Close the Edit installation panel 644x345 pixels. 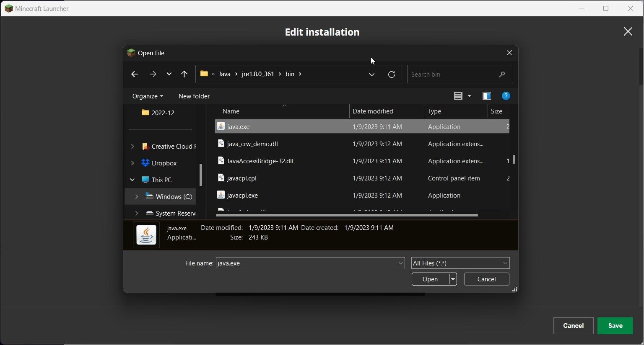pyautogui.click(x=628, y=31)
